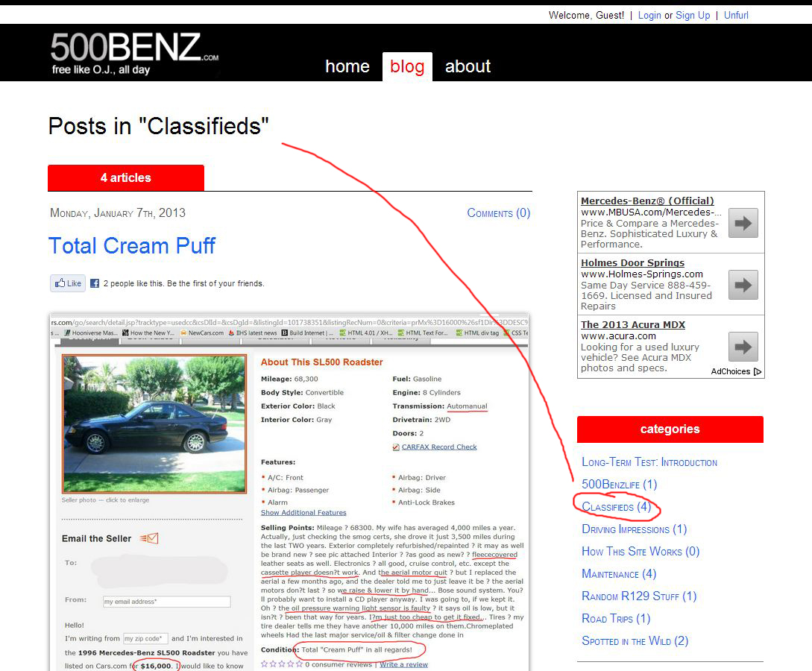Click Show Additional Features link

point(303,513)
